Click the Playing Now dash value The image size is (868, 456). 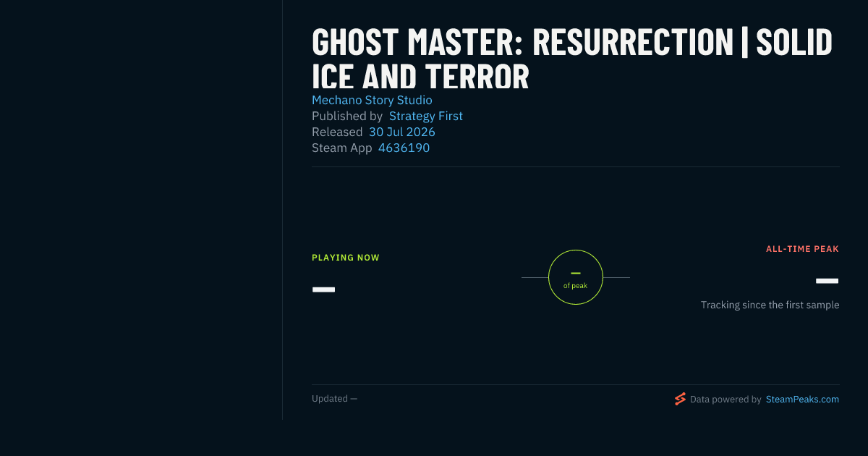pos(323,290)
